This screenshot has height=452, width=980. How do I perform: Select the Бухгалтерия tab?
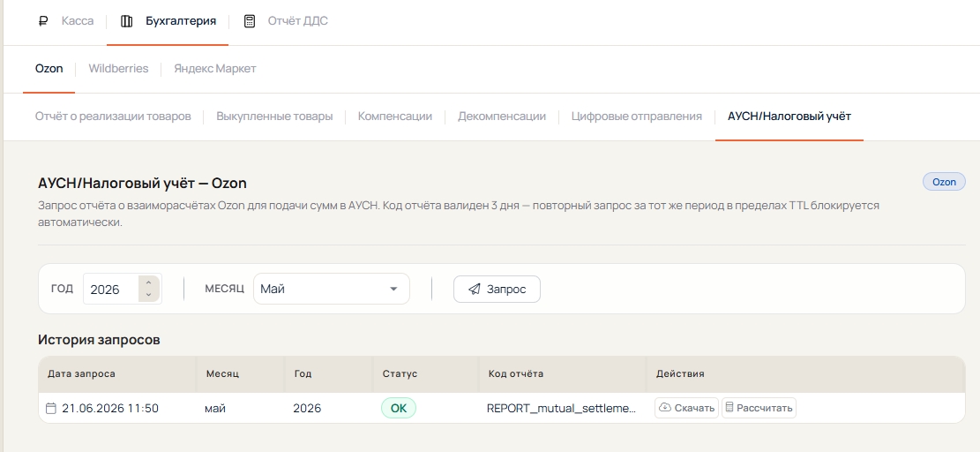[168, 21]
